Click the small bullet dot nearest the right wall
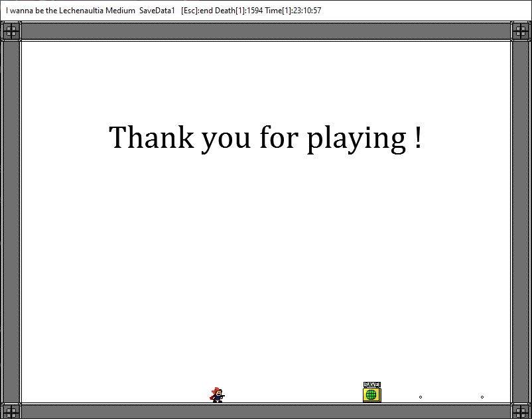The width and height of the screenshot is (532, 419). (482, 397)
